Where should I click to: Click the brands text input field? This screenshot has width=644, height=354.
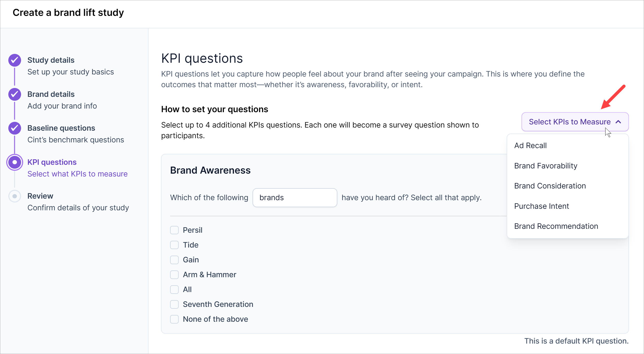[x=295, y=198]
